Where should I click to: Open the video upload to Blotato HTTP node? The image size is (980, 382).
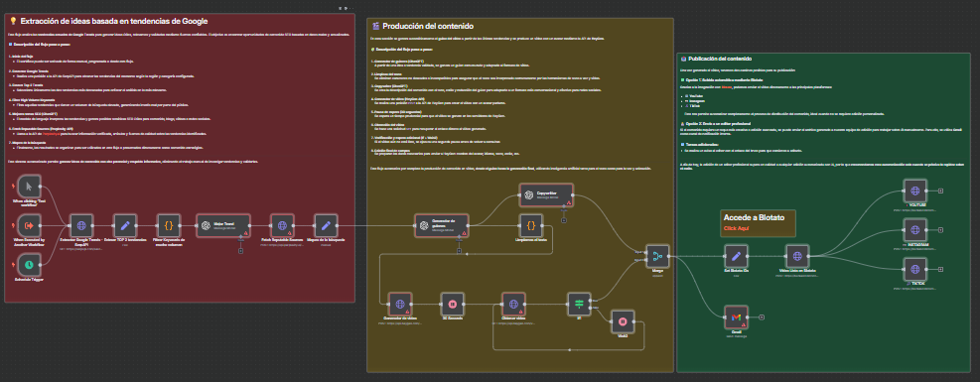(x=797, y=256)
